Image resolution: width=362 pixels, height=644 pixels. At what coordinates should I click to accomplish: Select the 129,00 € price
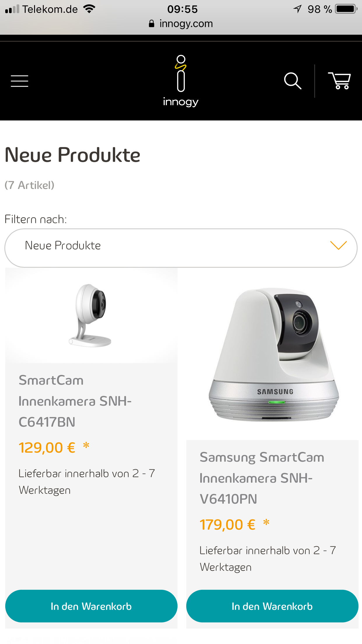pos(47,448)
